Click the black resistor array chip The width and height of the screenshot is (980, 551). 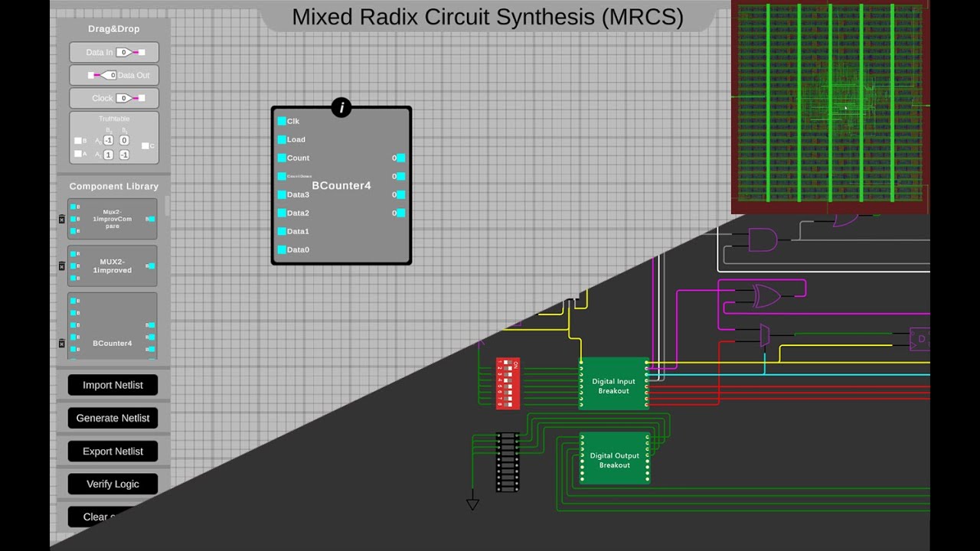click(508, 462)
